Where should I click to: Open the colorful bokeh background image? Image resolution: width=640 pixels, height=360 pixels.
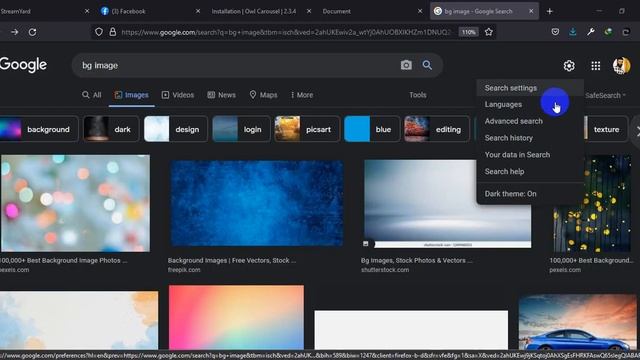[75, 203]
